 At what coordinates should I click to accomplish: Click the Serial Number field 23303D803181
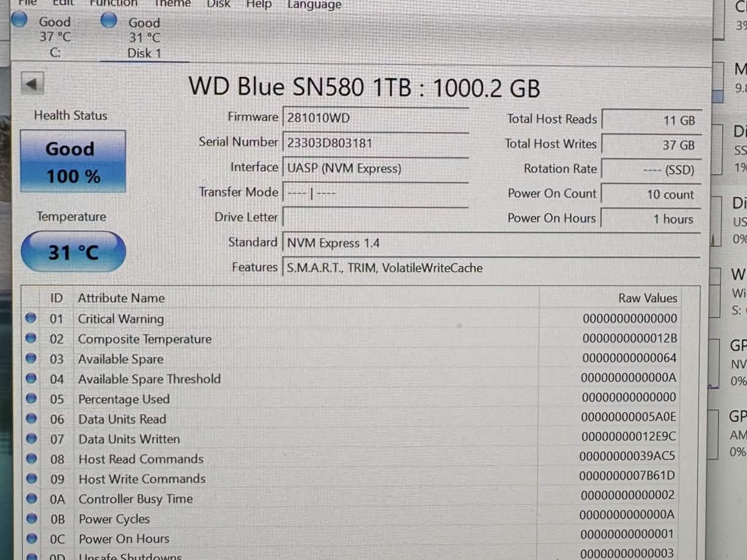pos(376,143)
